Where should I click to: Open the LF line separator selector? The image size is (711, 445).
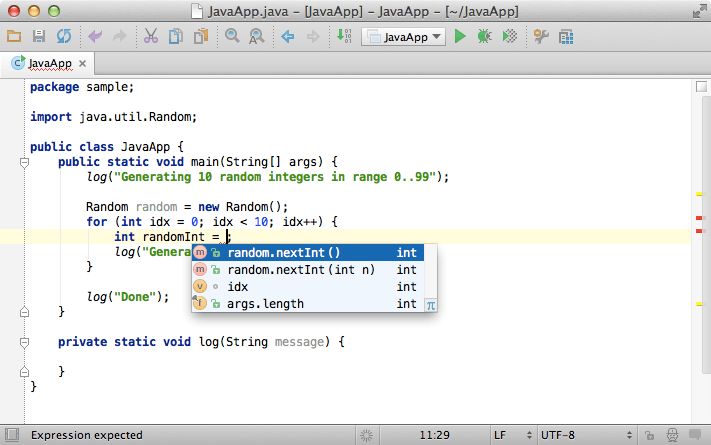coord(513,435)
